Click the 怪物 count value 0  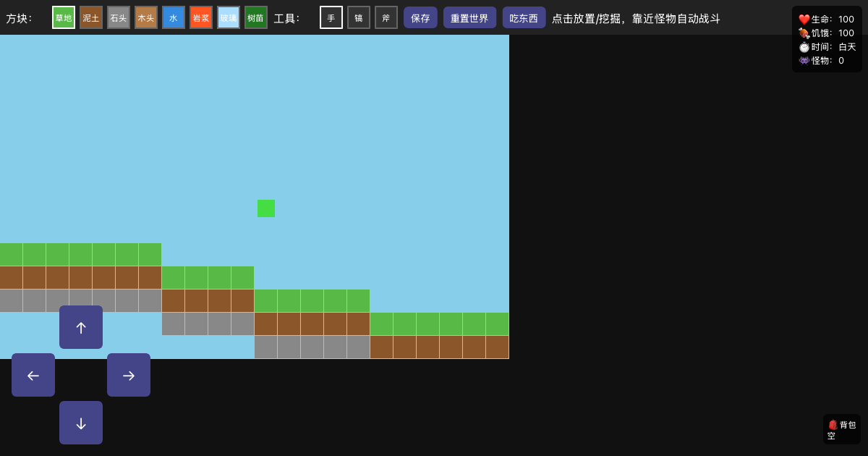point(841,61)
